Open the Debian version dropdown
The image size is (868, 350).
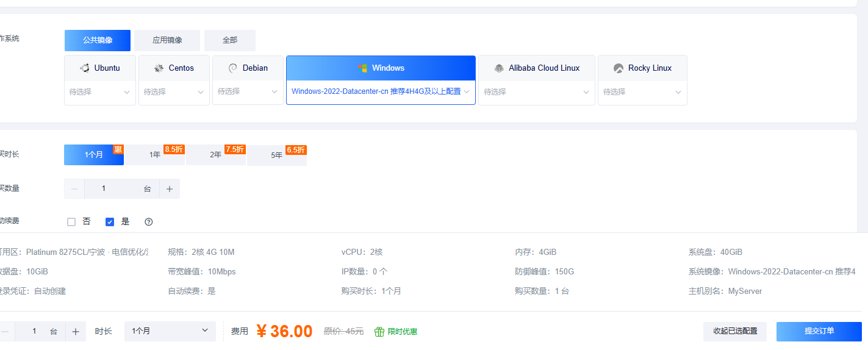point(248,92)
